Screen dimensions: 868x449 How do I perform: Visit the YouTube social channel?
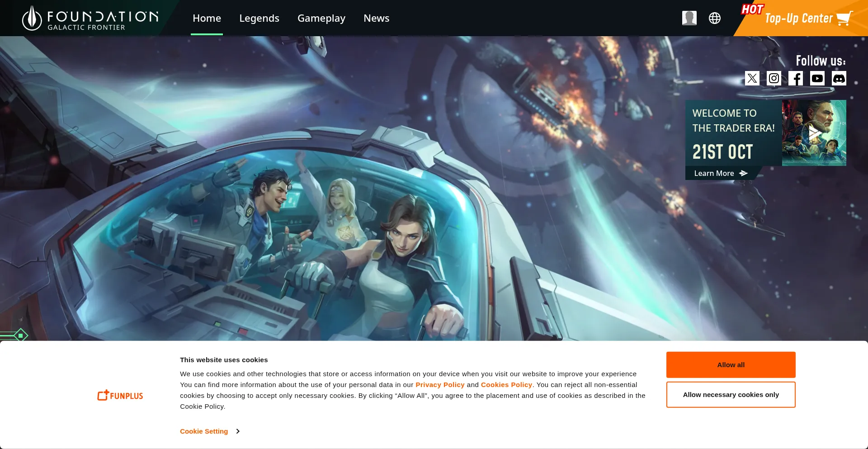click(817, 78)
